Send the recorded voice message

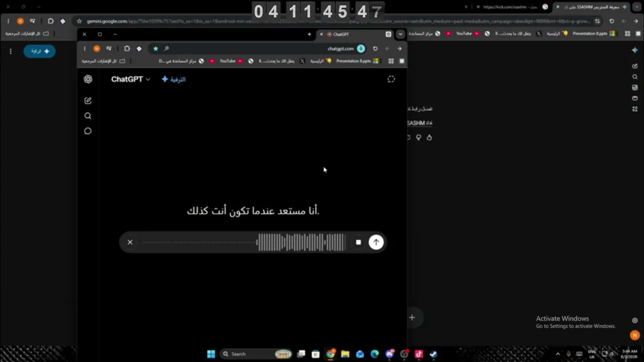pos(376,242)
